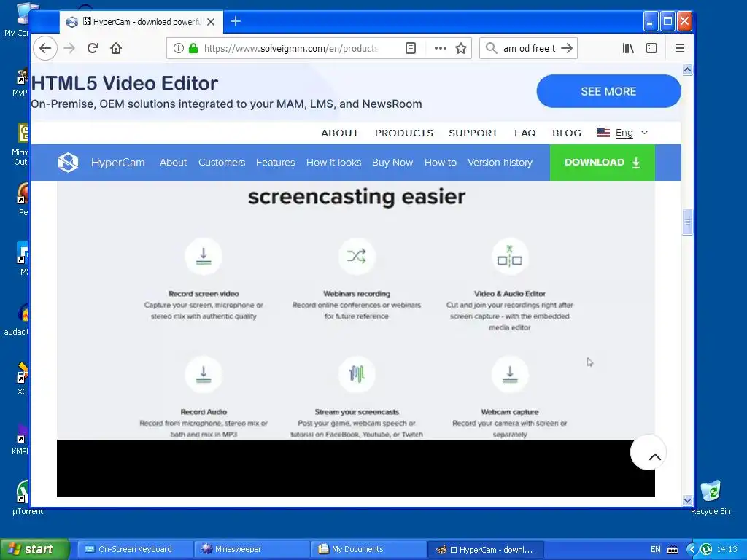747x560 pixels.
Task: Bookmark this page with the star icon
Action: [461, 48]
